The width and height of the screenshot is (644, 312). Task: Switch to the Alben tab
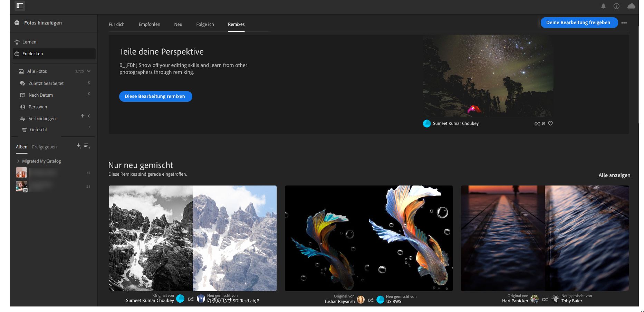click(21, 147)
